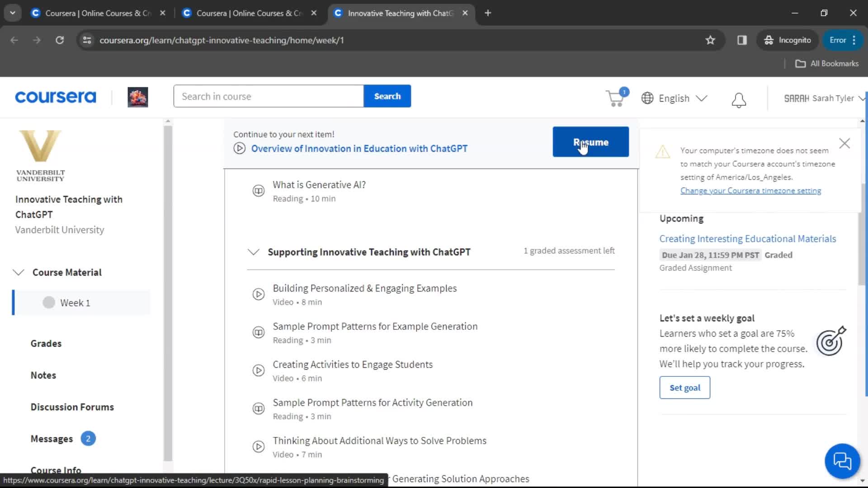Click the right page scrollbar
Screen dimensions: 868x488
pyautogui.click(x=863, y=235)
